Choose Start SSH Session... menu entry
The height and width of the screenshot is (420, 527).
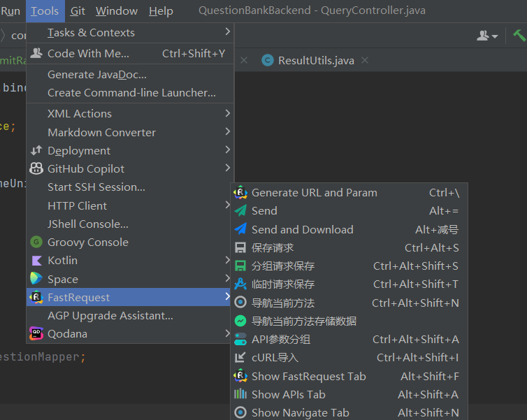pos(130,187)
